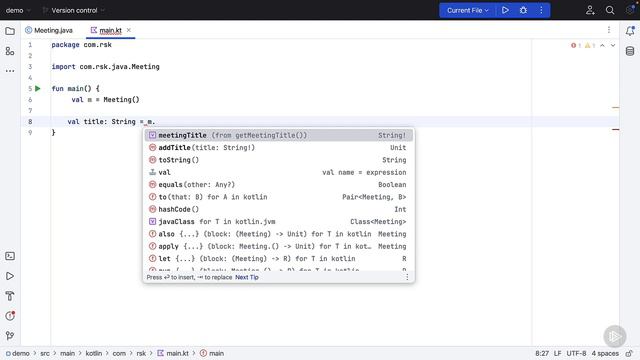This screenshot has width=640, height=360.
Task: Select the to(that: B) suggestion
Action: click(278, 197)
